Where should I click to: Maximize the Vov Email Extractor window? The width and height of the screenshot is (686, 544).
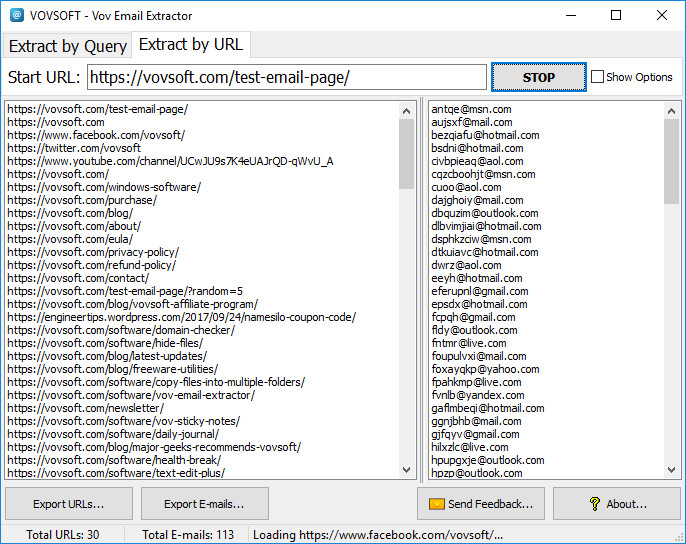pos(616,15)
